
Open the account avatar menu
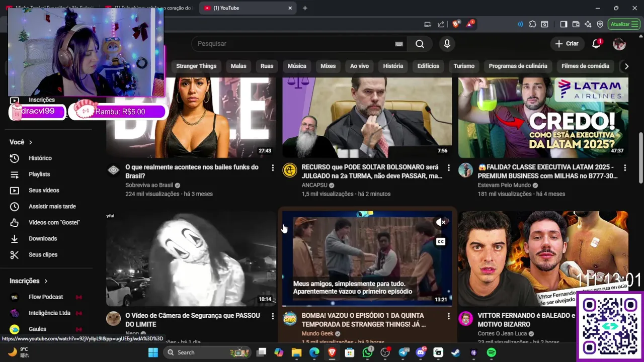point(619,44)
